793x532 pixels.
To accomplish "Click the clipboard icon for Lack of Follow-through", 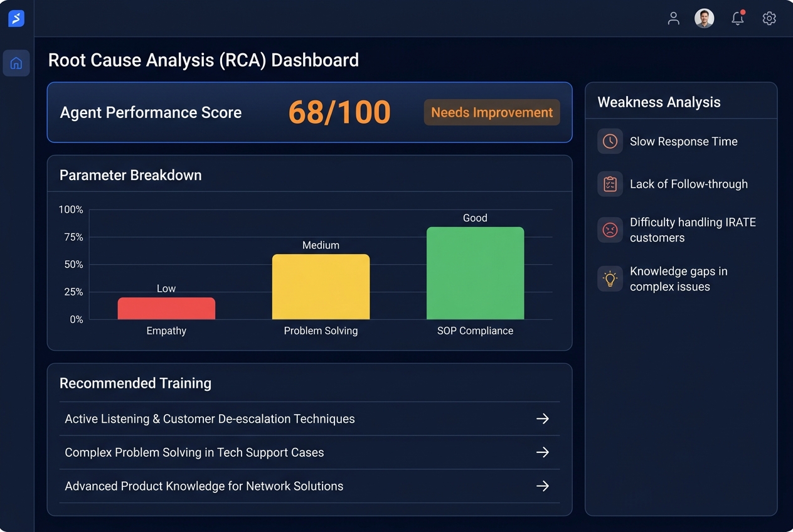I will point(610,184).
